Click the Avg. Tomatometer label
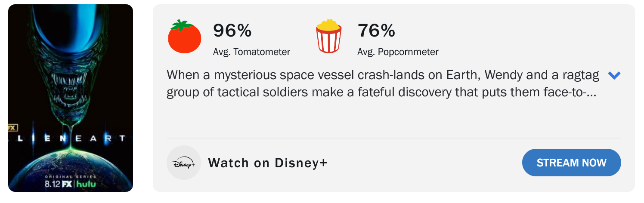Image resolution: width=644 pixels, height=203 pixels. pyautogui.click(x=251, y=52)
